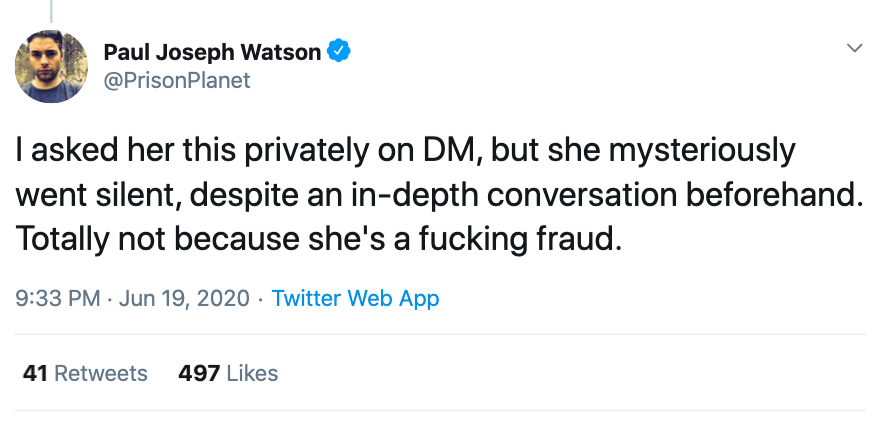Click the Paul Joseph Watson display name
Viewport: 882px width, 424px height.
tap(212, 51)
